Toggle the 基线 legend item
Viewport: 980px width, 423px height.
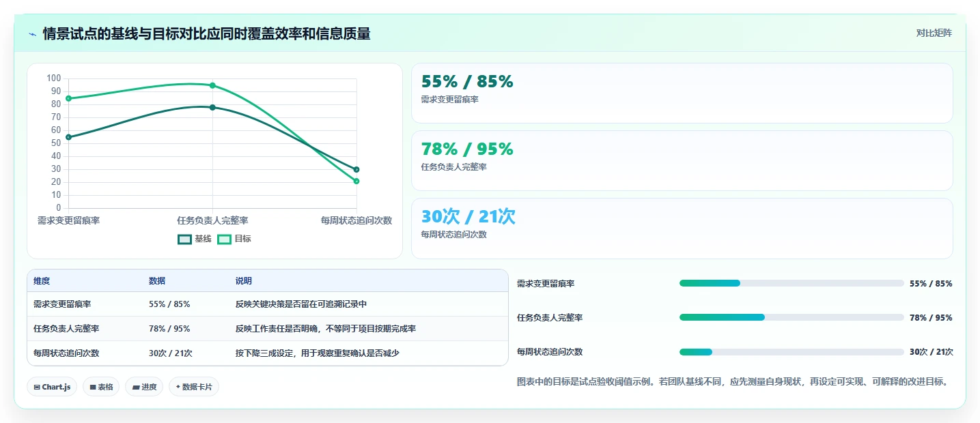click(195, 239)
